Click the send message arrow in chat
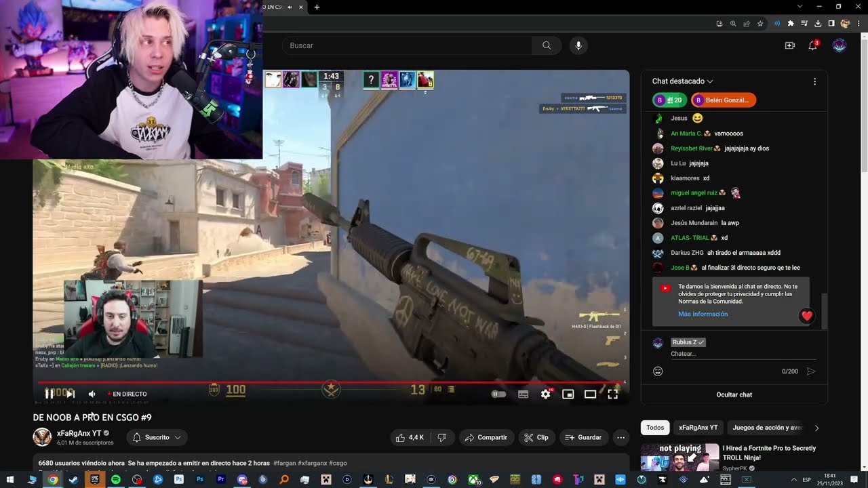 click(811, 371)
